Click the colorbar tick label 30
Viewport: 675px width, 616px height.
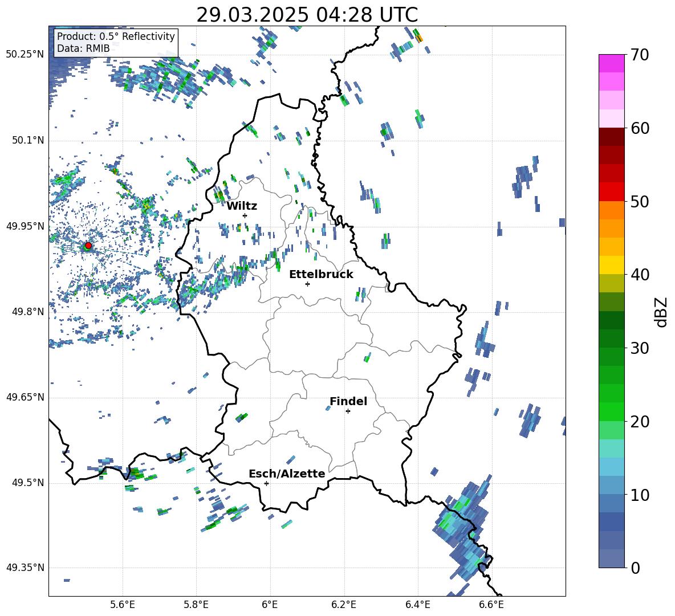640,348
